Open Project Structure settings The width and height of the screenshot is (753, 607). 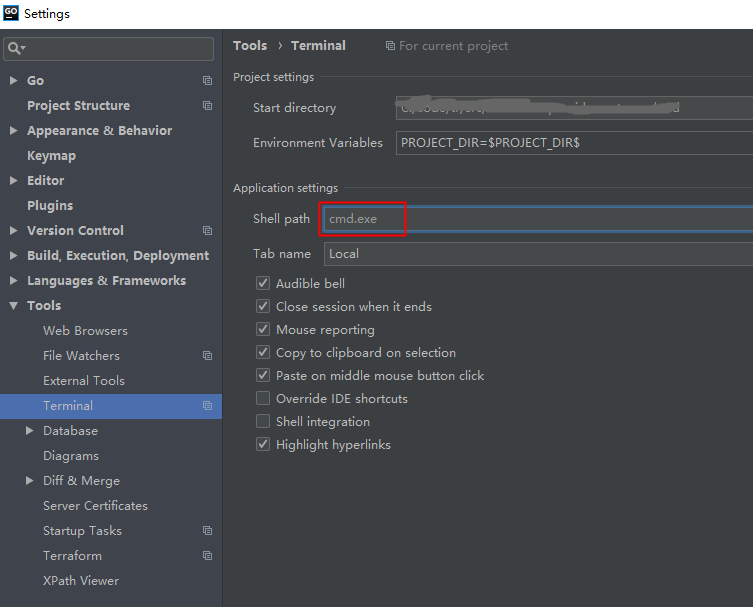click(x=78, y=106)
